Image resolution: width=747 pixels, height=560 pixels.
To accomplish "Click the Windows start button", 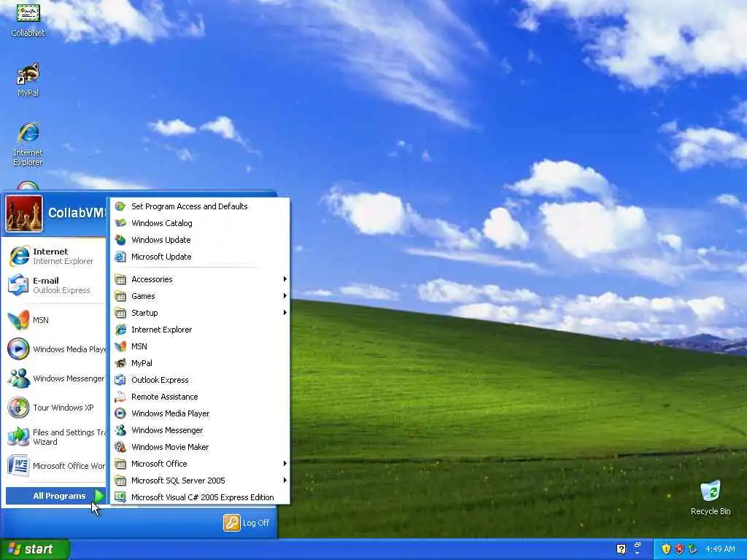I will 35,549.
